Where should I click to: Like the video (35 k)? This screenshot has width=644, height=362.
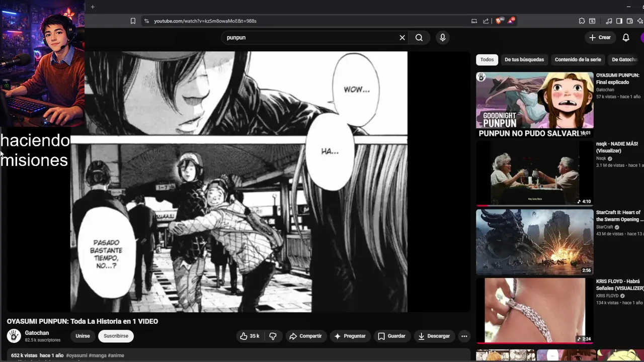pyautogui.click(x=250, y=336)
